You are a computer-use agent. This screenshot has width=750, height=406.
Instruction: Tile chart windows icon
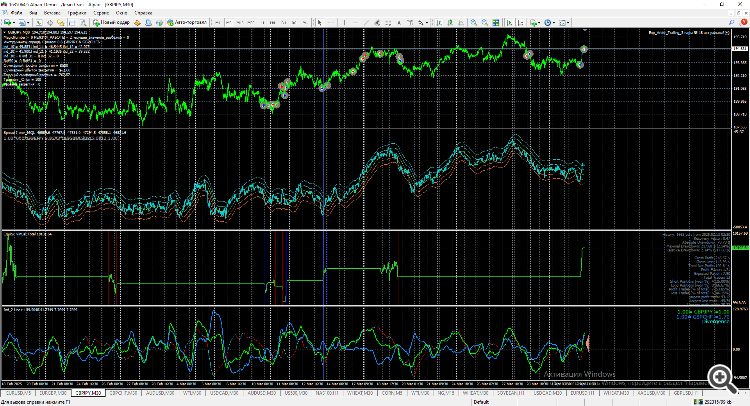tap(496, 22)
